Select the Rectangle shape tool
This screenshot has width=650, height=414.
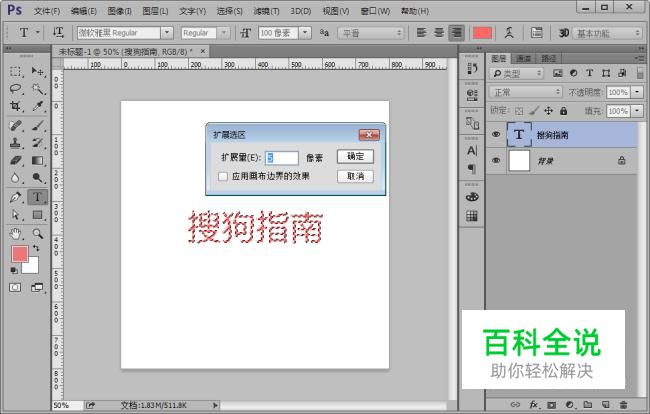[x=37, y=215]
